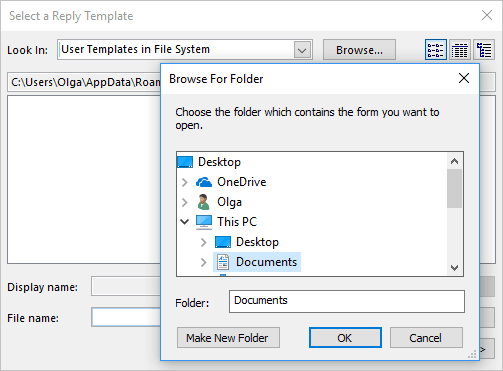Viewport: 503px width, 371px height.
Task: Click the Folder name input field
Action: click(x=347, y=301)
